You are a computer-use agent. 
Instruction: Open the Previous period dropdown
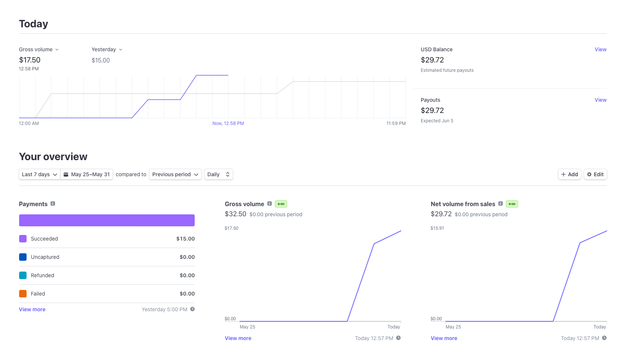(175, 174)
